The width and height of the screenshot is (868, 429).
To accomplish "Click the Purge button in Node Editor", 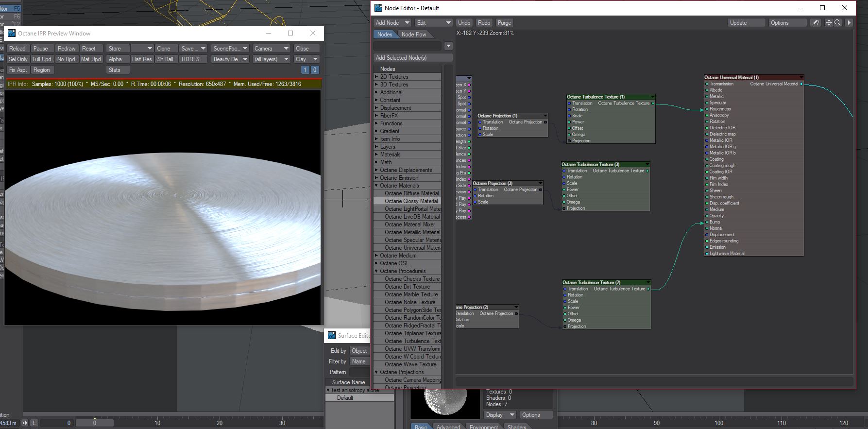I will pos(504,23).
